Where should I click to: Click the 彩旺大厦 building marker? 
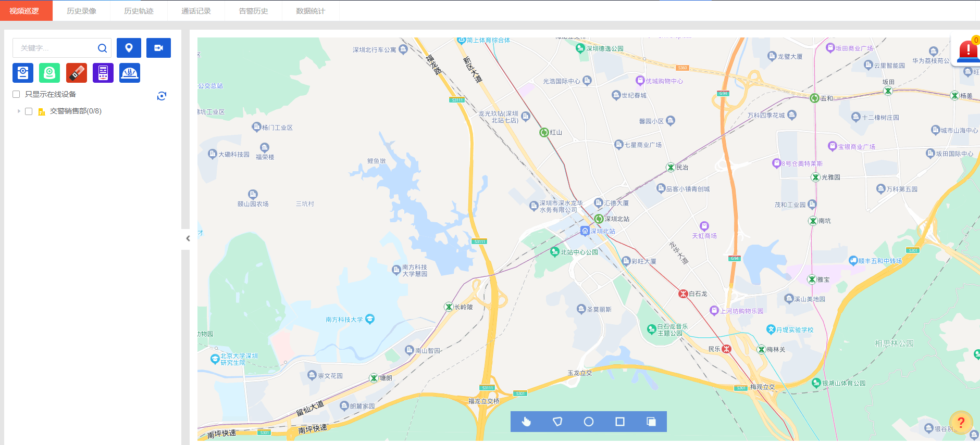(x=626, y=261)
